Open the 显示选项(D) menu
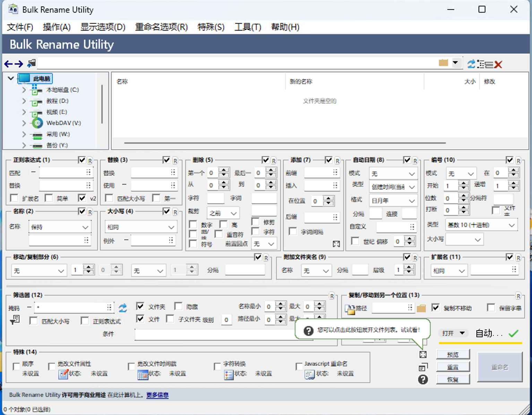532x415 pixels. [103, 27]
